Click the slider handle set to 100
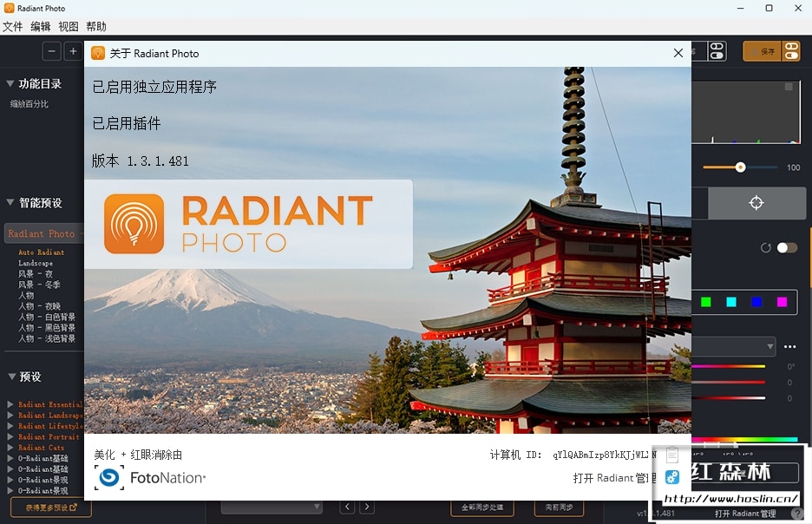 click(x=741, y=167)
